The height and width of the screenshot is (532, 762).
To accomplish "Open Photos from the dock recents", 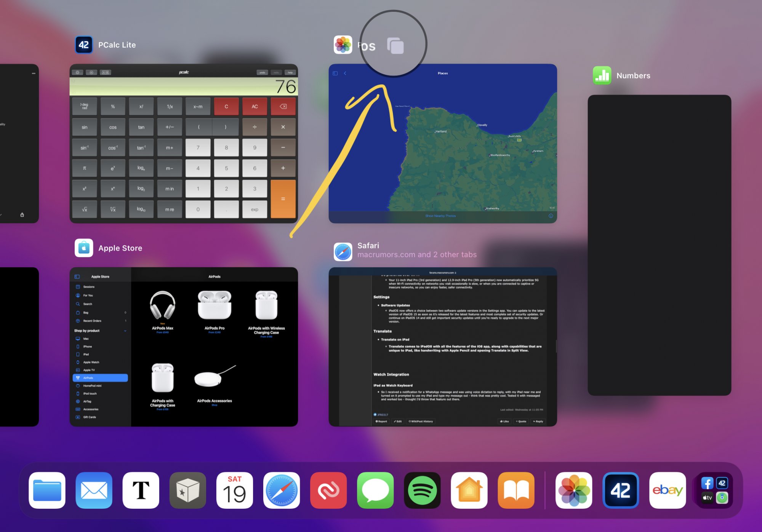I will pos(574,490).
